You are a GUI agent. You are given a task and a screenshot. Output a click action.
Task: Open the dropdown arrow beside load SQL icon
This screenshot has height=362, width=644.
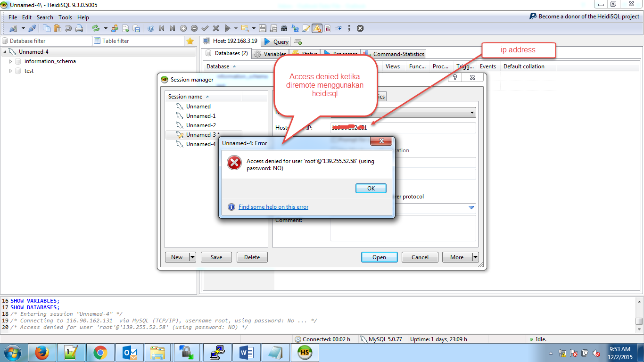tap(254, 28)
